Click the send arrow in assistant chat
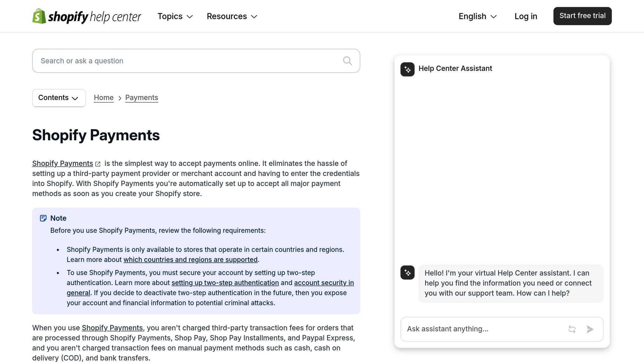 pos(590,329)
